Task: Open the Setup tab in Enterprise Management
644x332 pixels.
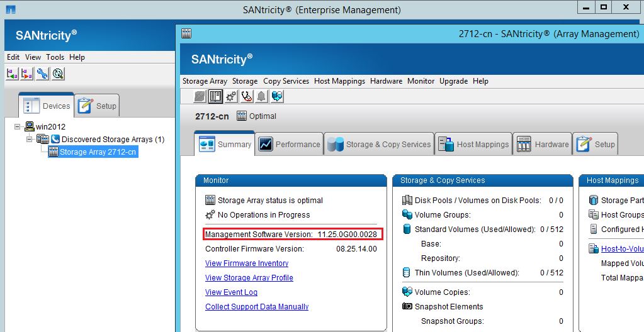Action: pyautogui.click(x=98, y=106)
